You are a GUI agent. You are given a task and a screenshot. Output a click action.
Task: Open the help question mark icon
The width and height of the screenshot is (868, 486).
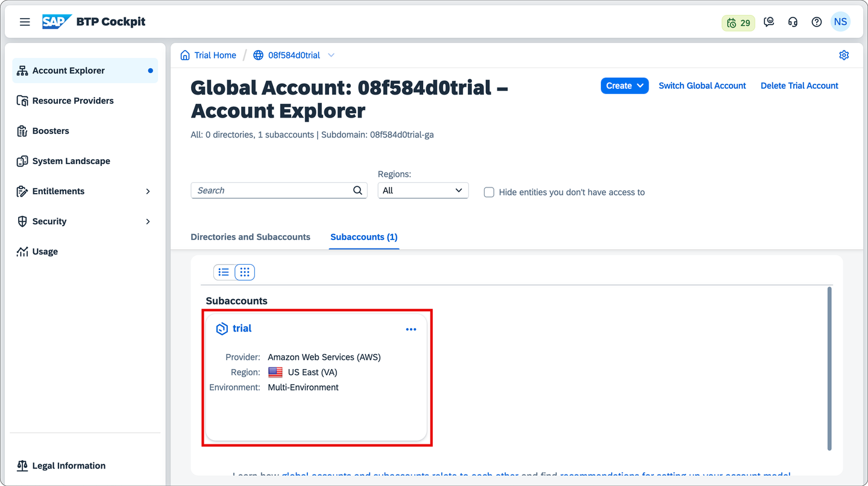[x=817, y=22]
